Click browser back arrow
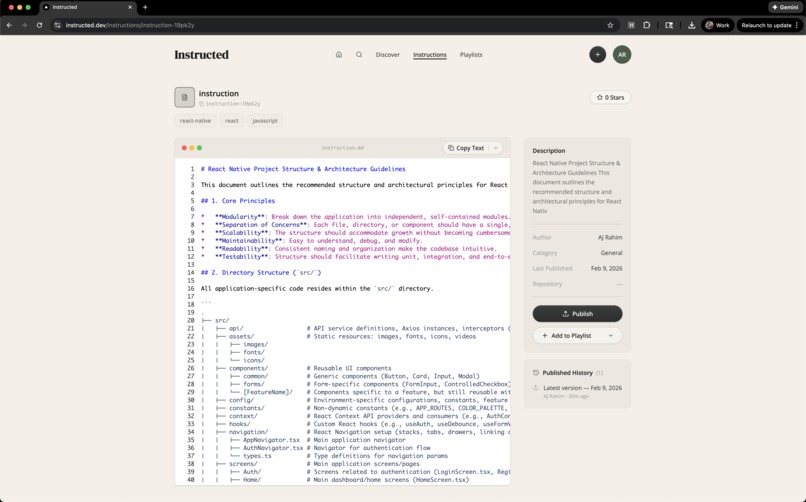The width and height of the screenshot is (806, 502). coord(9,25)
